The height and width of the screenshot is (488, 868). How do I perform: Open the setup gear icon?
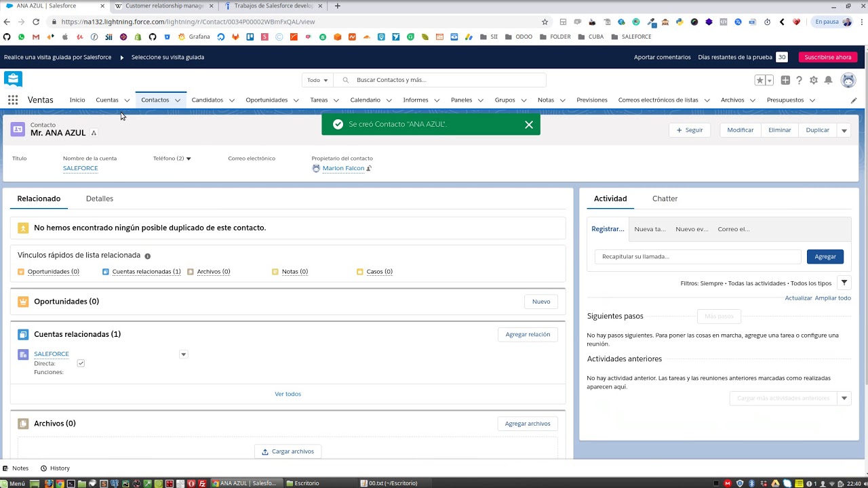814,80
